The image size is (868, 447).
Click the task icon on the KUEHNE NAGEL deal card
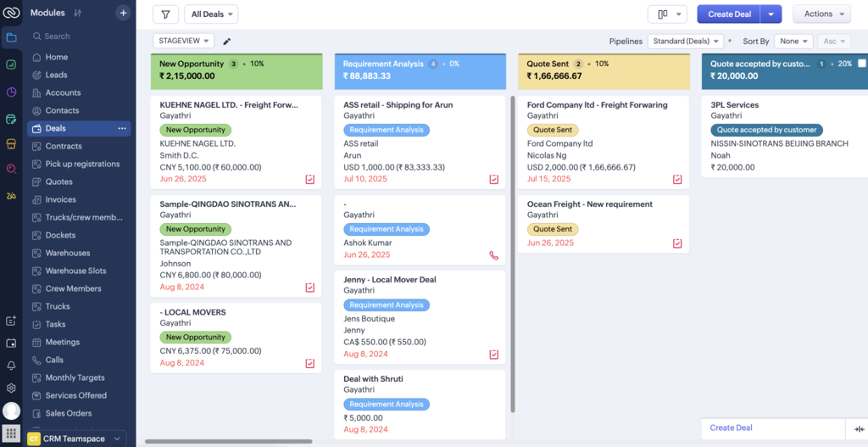tap(310, 180)
